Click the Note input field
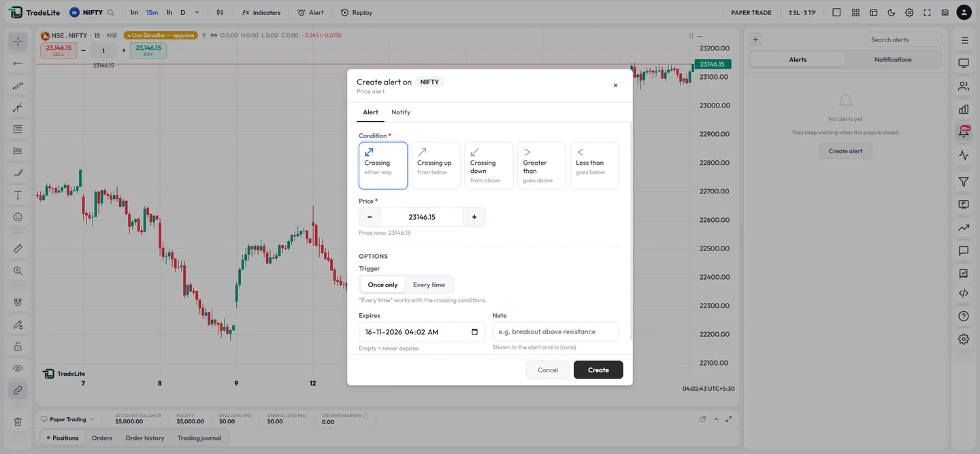 point(555,331)
